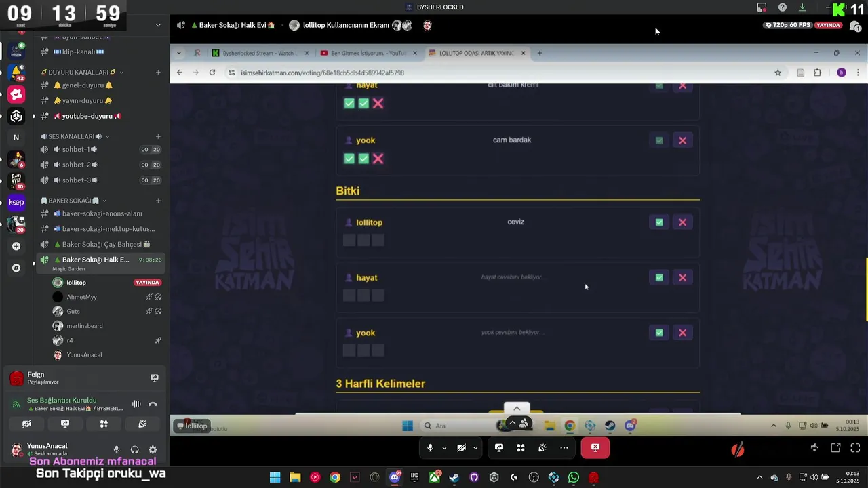Select the N server icon
868x488 pixels.
[16, 138]
